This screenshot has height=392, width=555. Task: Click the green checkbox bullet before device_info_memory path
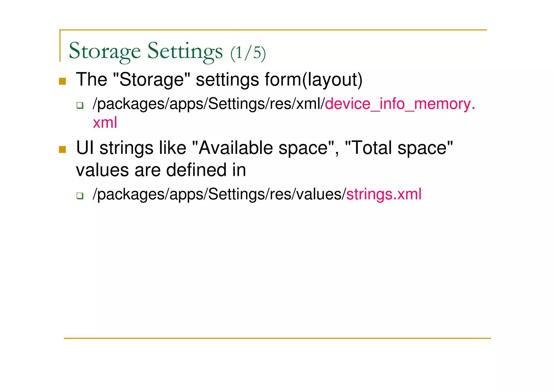[80, 105]
